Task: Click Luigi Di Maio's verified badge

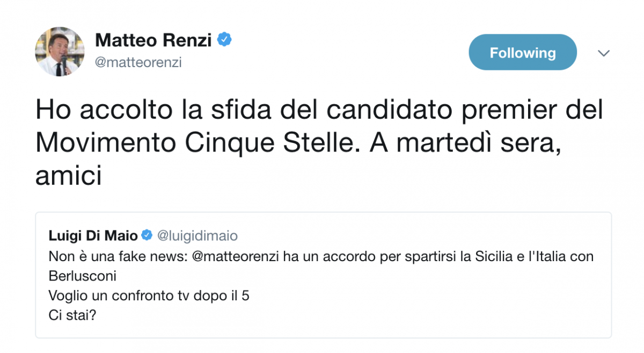Action: click(147, 235)
